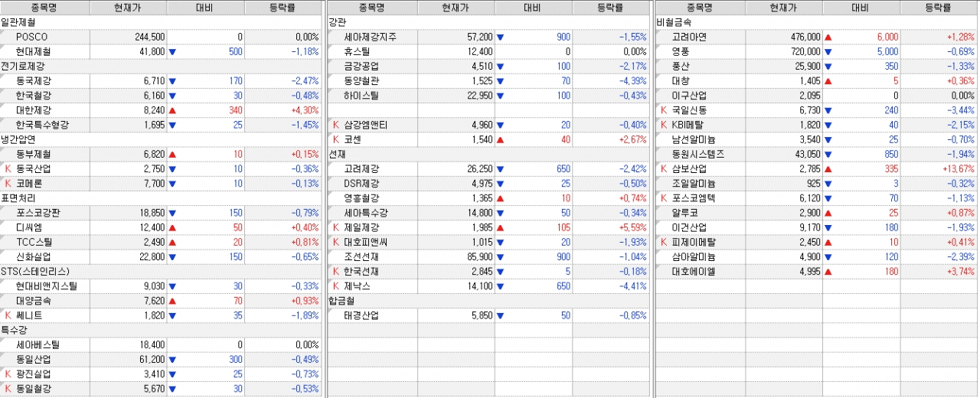This screenshot has height=398, width=980.
Task: Click the blue down arrow in 세아제강지주 row
Action: pos(500,37)
